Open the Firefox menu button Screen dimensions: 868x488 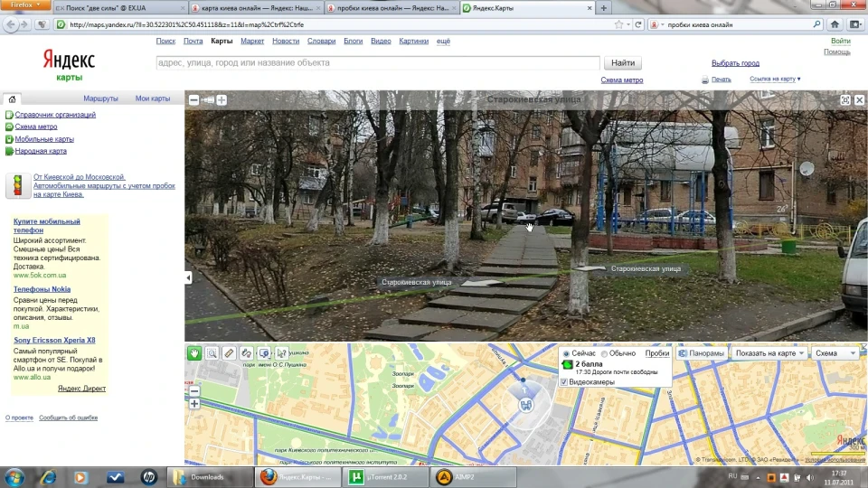click(x=25, y=5)
